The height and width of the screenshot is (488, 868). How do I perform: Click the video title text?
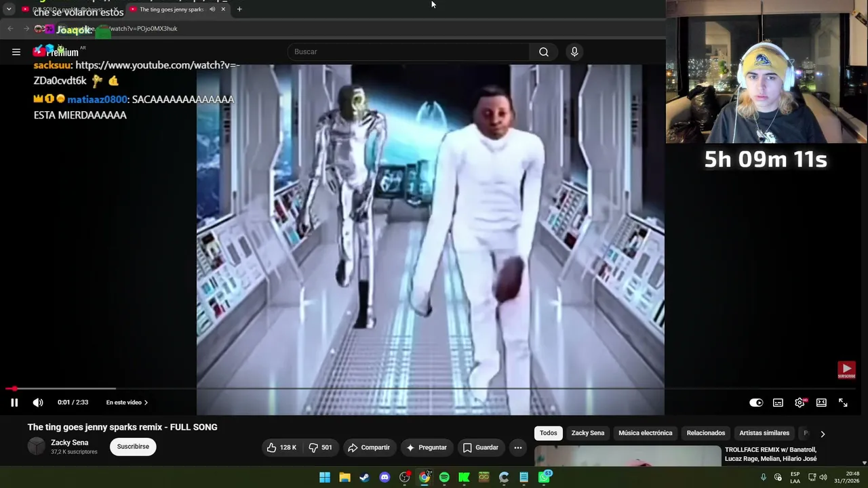(123, 427)
